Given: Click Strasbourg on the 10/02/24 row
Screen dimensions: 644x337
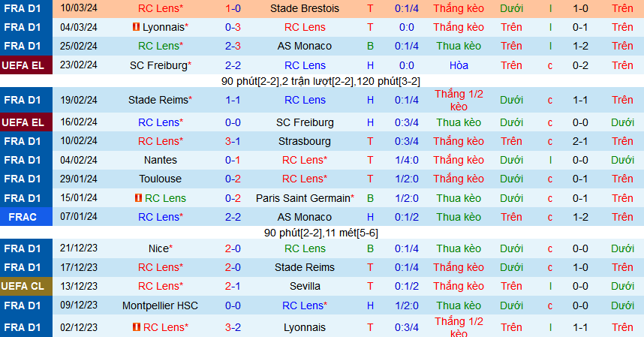Looking at the screenshot, I should tap(304, 141).
